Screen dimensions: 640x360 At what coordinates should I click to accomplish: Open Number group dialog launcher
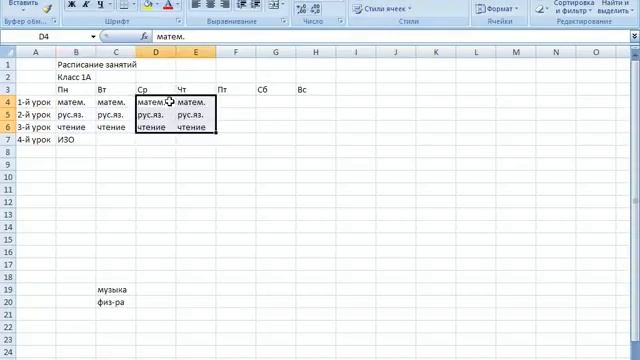[x=340, y=21]
